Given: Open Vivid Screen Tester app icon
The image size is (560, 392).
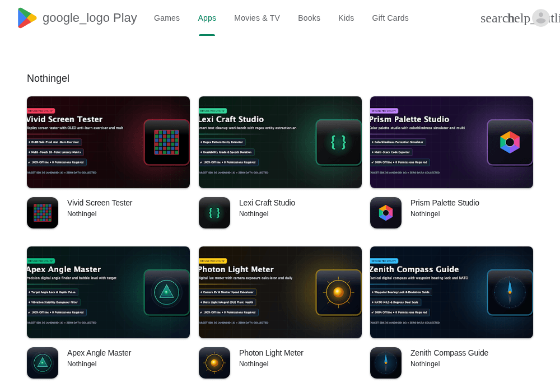Looking at the screenshot, I should [43, 213].
